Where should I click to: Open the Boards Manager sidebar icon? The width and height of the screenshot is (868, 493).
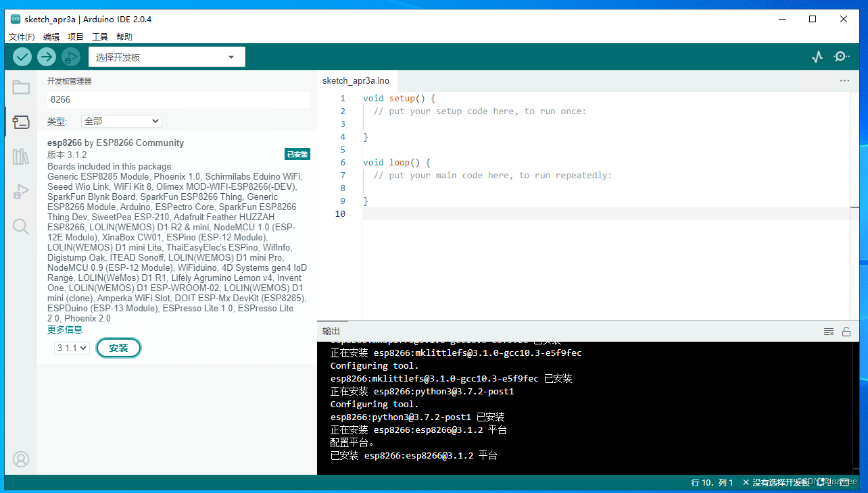pyautogui.click(x=21, y=122)
